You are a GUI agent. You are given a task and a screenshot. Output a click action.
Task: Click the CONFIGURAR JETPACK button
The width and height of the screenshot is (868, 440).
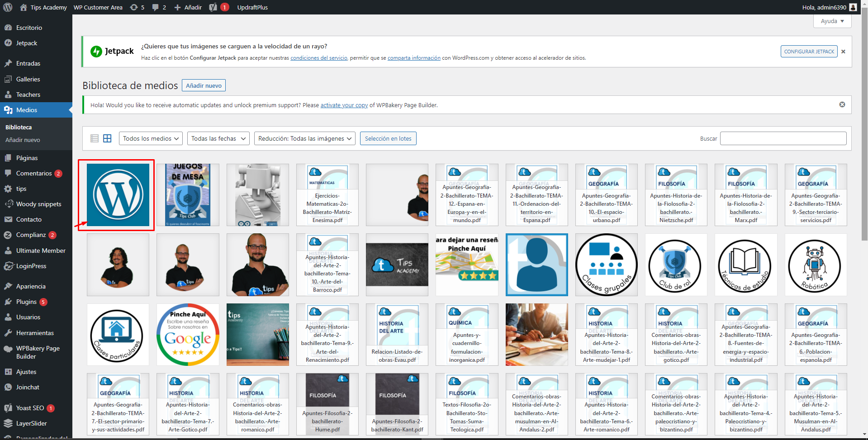tap(809, 52)
